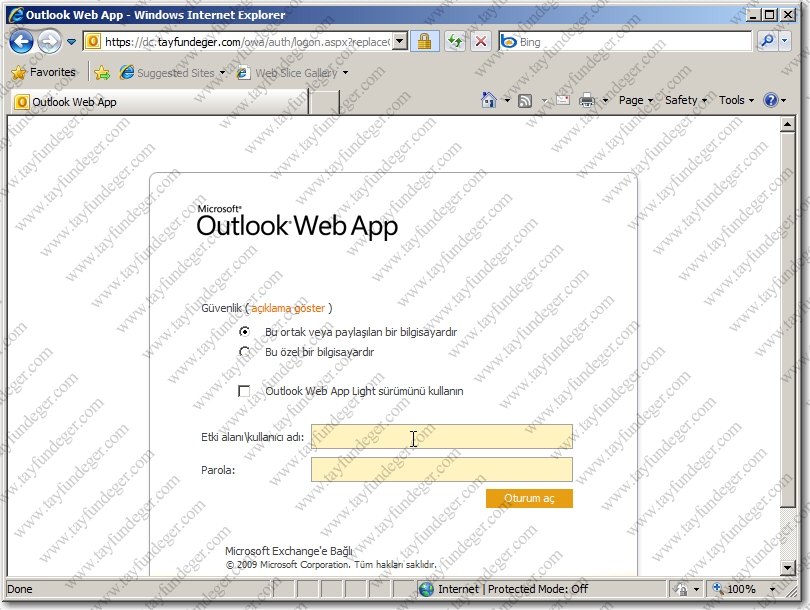Open the security report padlock icon
This screenshot has height=610, width=810.
(x=425, y=42)
